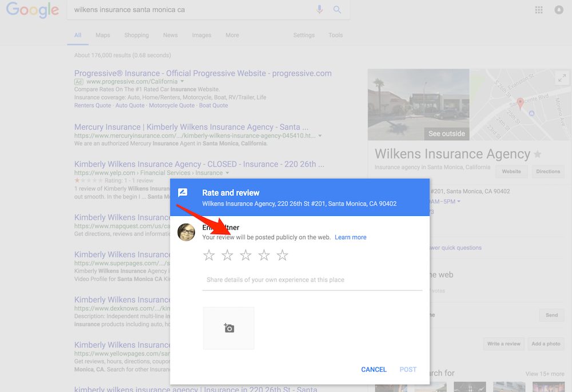Click the 'About 176,000 results' text
Viewport: 572px width, 392px height.
click(122, 56)
